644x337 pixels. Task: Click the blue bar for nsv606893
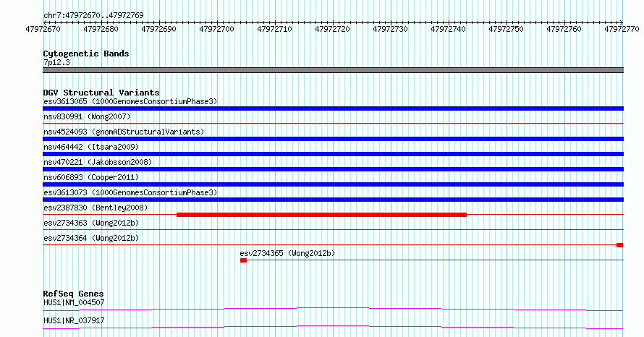(333, 184)
